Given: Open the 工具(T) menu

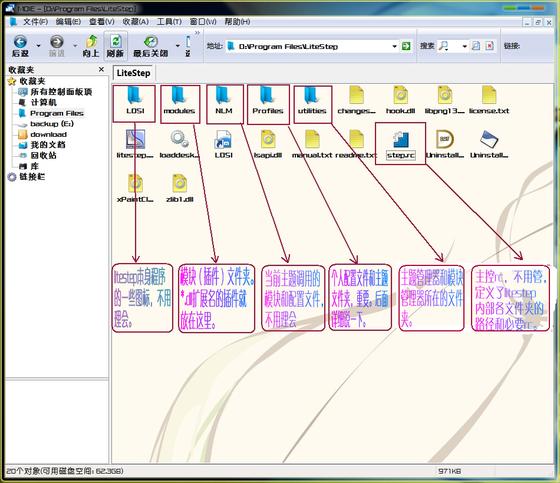Looking at the screenshot, I should point(169,21).
